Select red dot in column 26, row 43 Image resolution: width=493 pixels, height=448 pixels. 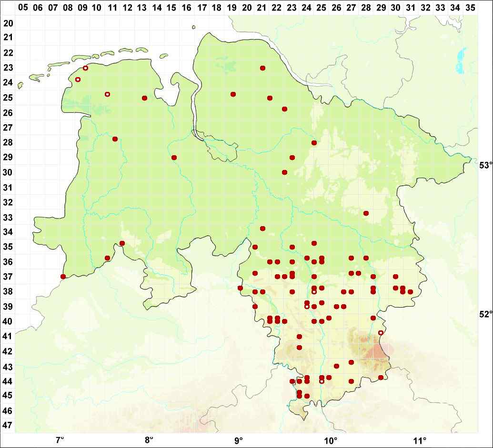pyautogui.click(x=336, y=366)
